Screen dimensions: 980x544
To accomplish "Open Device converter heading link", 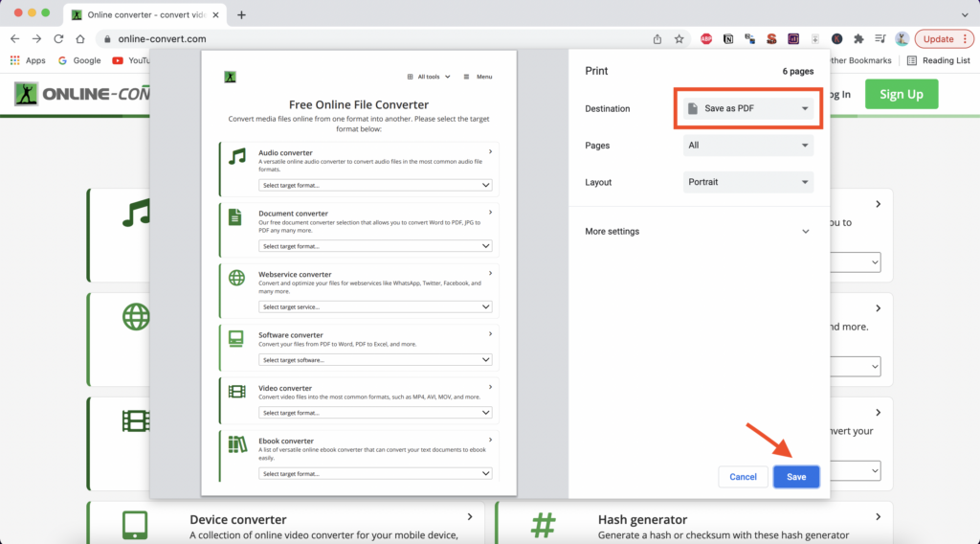I will click(238, 520).
